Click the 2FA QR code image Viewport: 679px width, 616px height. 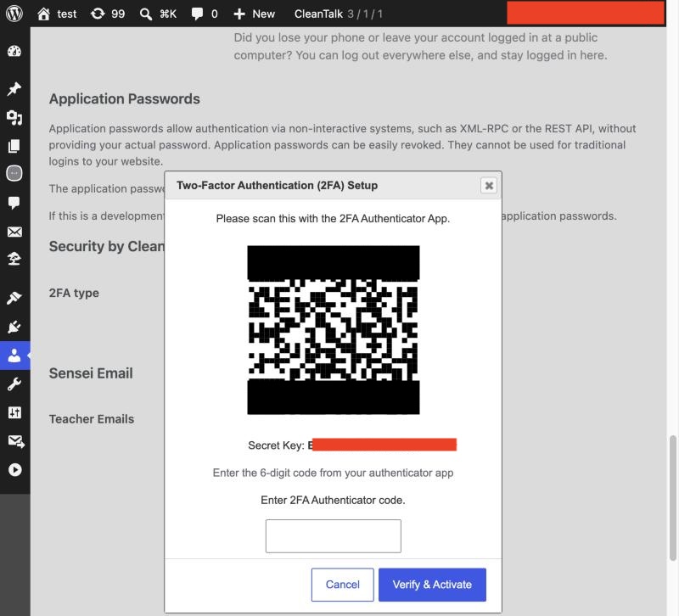(x=334, y=330)
